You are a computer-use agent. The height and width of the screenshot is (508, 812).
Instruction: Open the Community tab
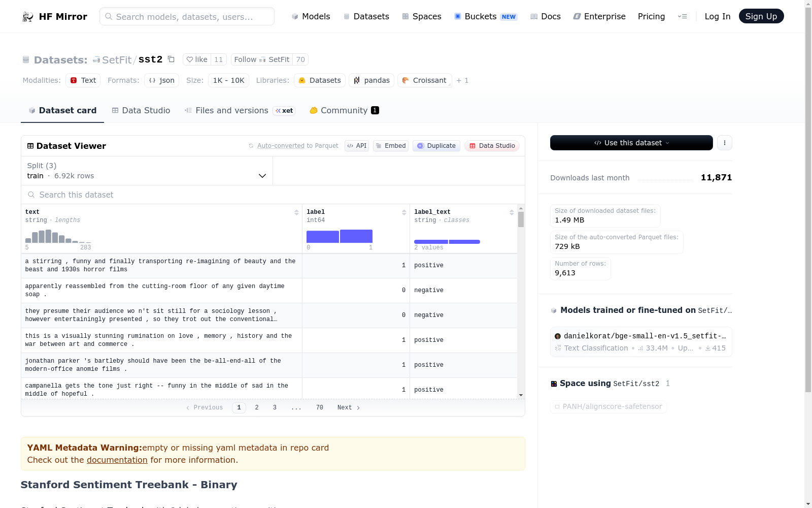[x=345, y=110]
